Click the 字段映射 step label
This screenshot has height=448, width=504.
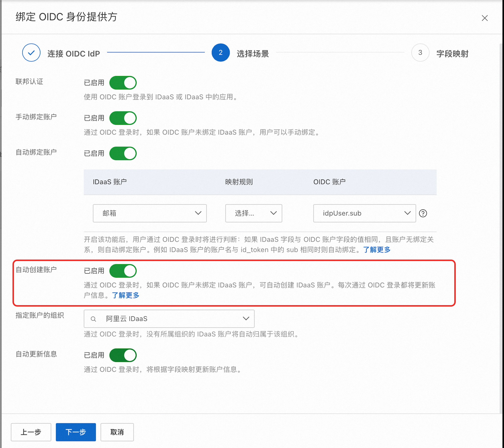coord(452,53)
